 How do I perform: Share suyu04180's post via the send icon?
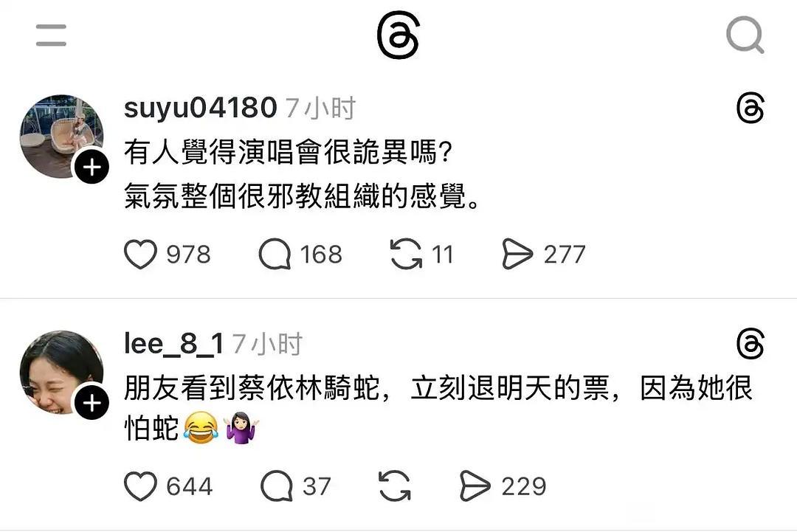click(x=517, y=254)
